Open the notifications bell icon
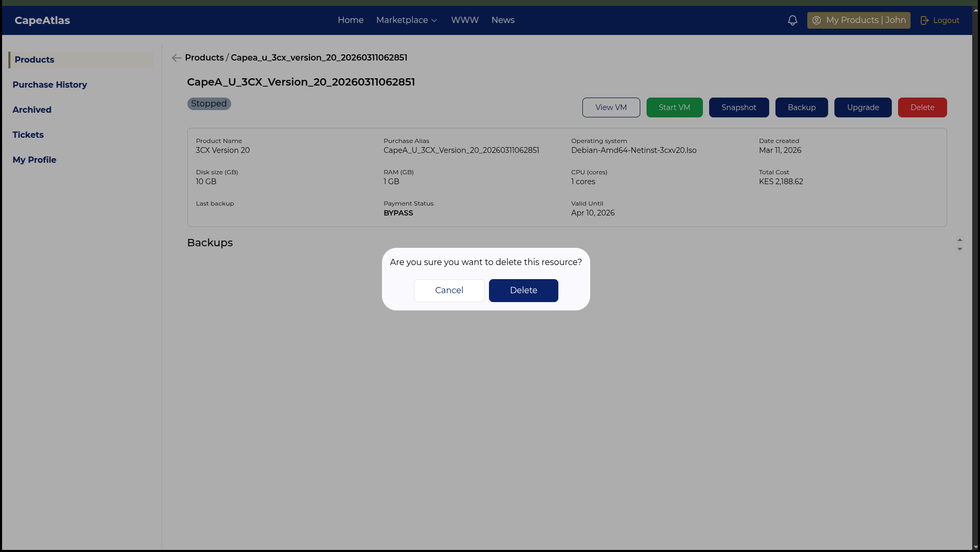980x552 pixels. pos(792,20)
